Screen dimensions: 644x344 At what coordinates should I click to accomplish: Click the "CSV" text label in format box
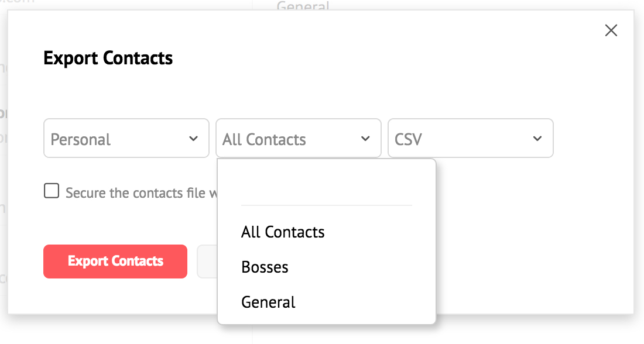tap(409, 139)
